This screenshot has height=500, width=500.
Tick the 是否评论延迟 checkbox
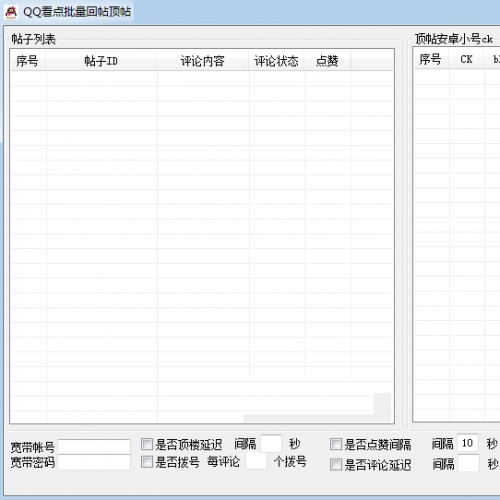(336, 464)
